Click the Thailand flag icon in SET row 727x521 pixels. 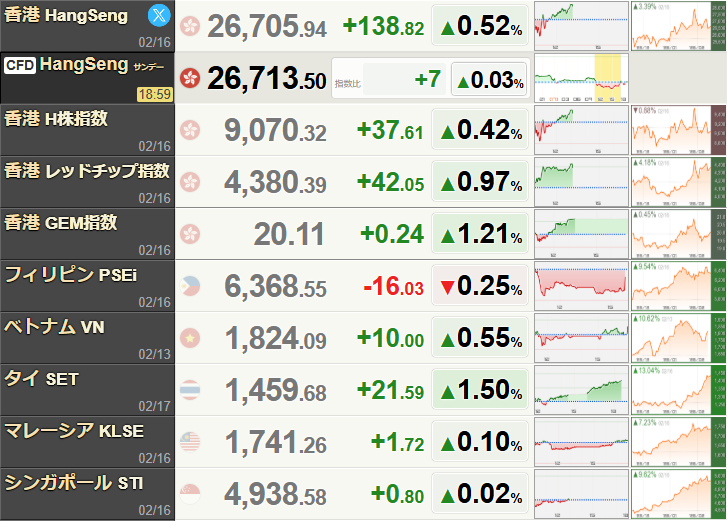click(190, 390)
